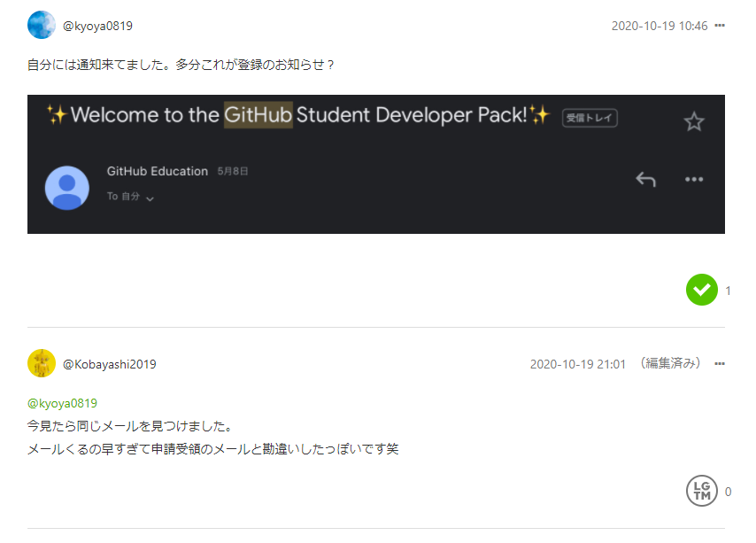Click @kyoya0819's profile avatar
The width and height of the screenshot is (756, 543).
(x=39, y=26)
